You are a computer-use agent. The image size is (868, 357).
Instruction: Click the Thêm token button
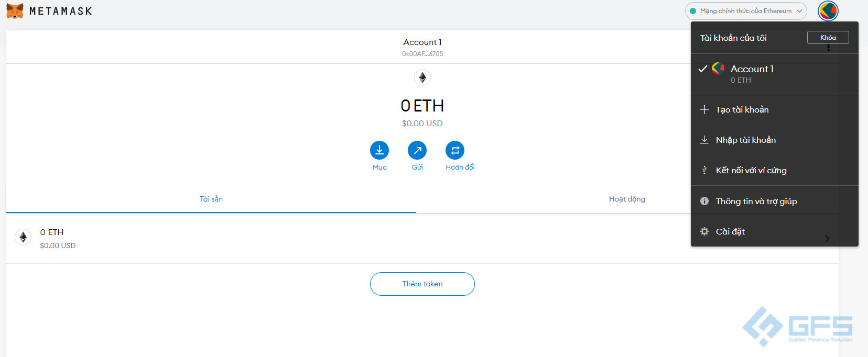click(422, 284)
